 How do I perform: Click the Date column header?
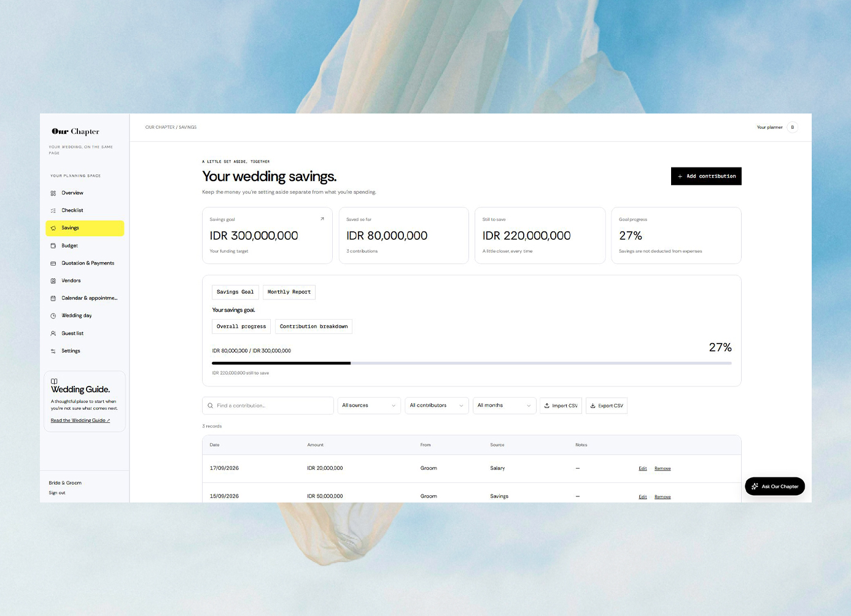point(214,445)
